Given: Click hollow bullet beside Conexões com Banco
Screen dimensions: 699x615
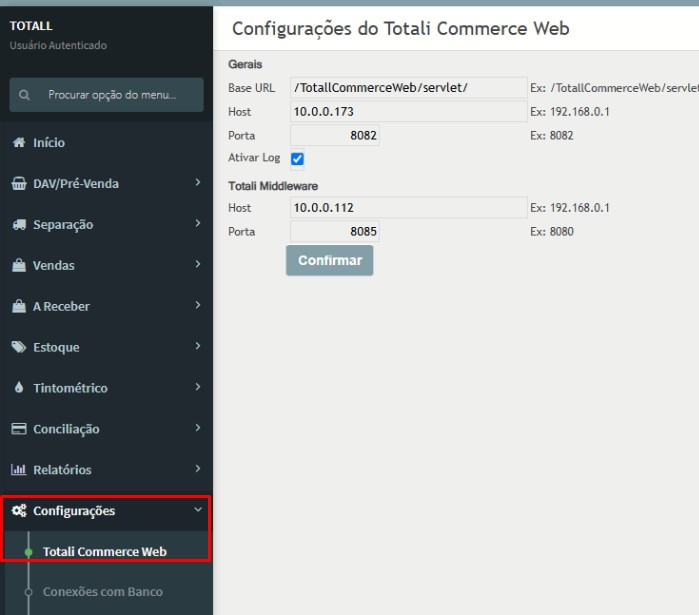Looking at the screenshot, I should click(29, 592).
